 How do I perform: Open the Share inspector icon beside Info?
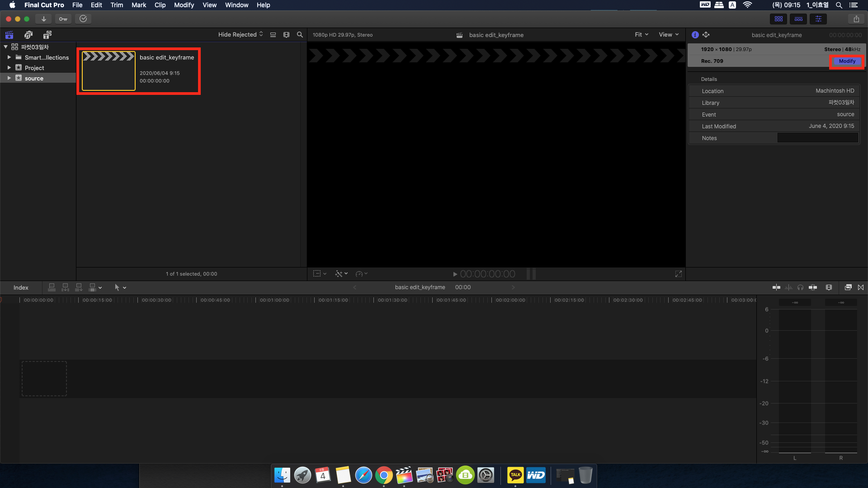(706, 35)
